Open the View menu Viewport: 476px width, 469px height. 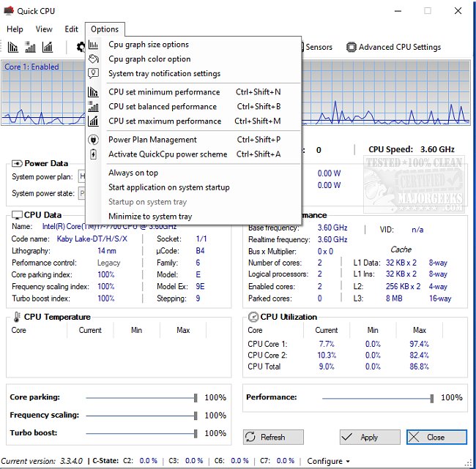point(44,29)
